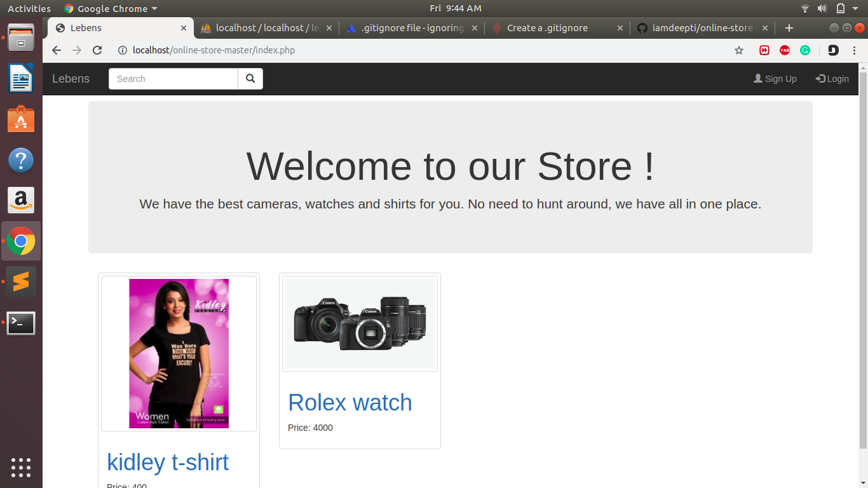Open Amazon launcher in dock
Screen dimensions: 868x488
(21, 200)
